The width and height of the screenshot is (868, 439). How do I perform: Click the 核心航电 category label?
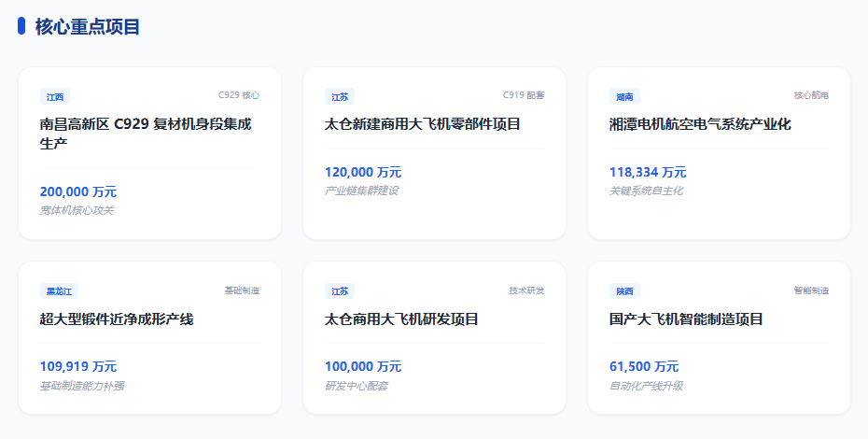(811, 95)
